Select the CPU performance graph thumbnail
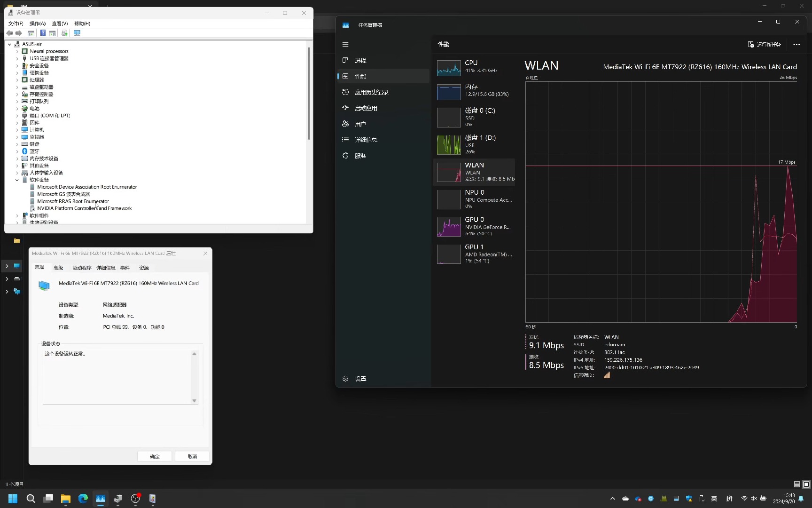The image size is (812, 508). coord(449,68)
